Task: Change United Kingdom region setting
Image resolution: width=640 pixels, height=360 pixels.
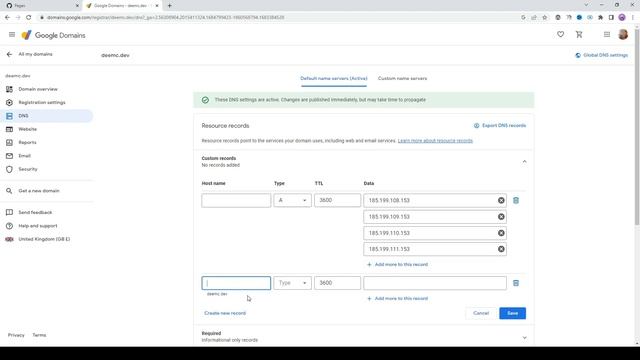Action: [44, 239]
